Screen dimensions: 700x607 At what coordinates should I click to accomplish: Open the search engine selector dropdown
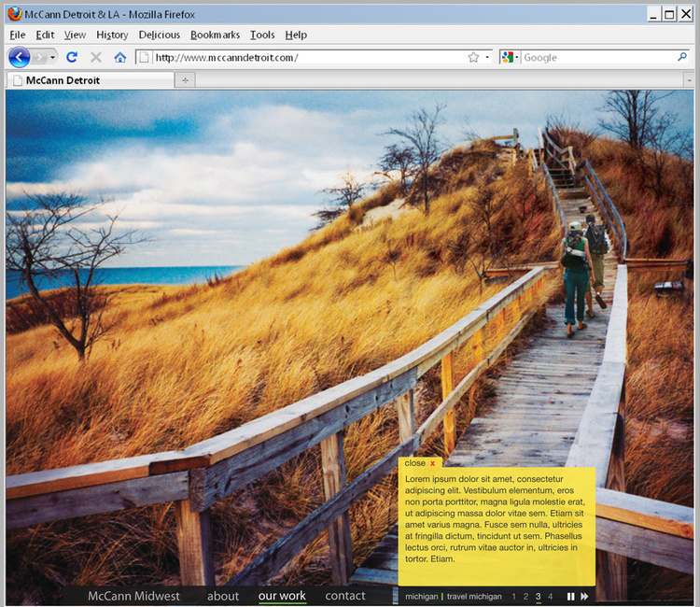[510, 58]
